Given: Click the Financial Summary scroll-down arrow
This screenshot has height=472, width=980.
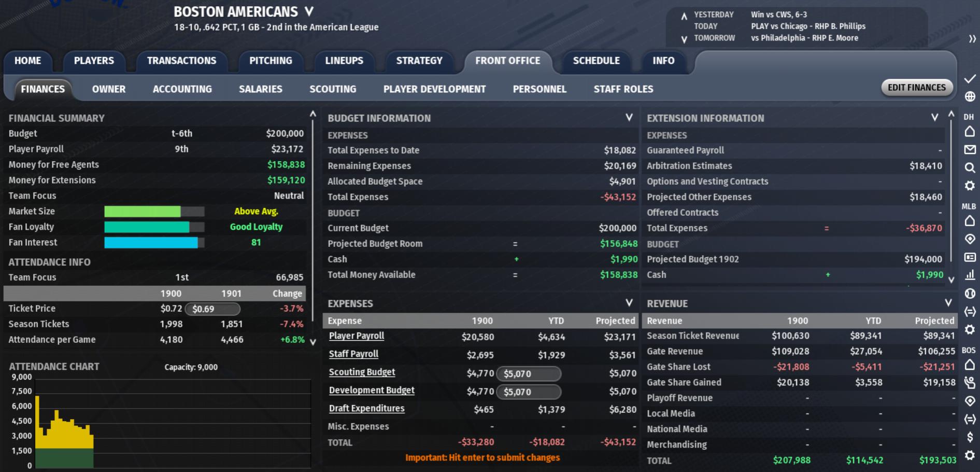Looking at the screenshot, I should point(313,342).
